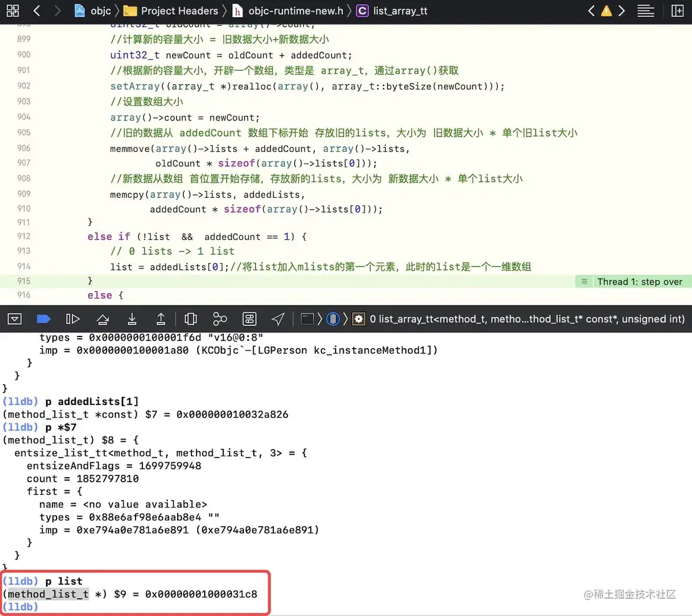The image size is (692, 616).
Task: Click the annotation lines icon on line 915
Action: (584, 281)
